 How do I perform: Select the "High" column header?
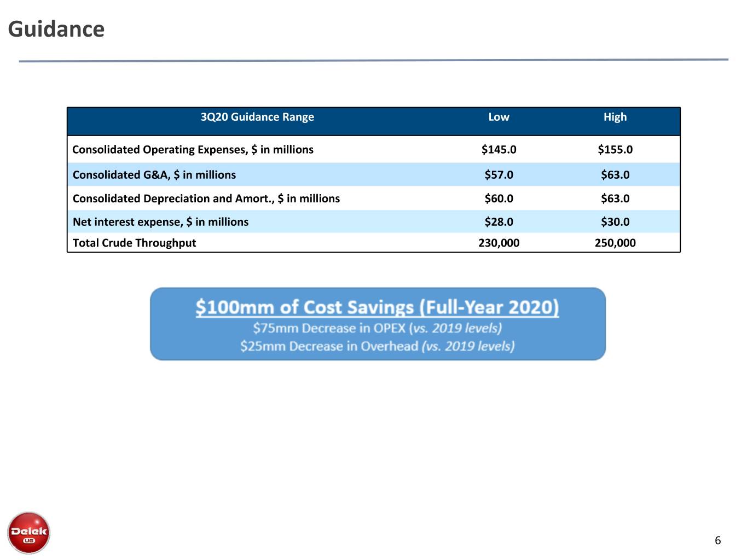615,117
